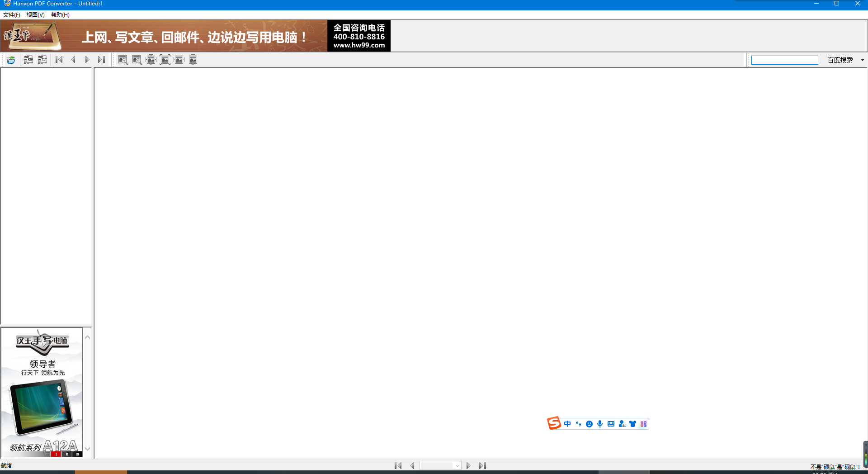
Task: Open Sogou account profile icon
Action: pos(622,424)
